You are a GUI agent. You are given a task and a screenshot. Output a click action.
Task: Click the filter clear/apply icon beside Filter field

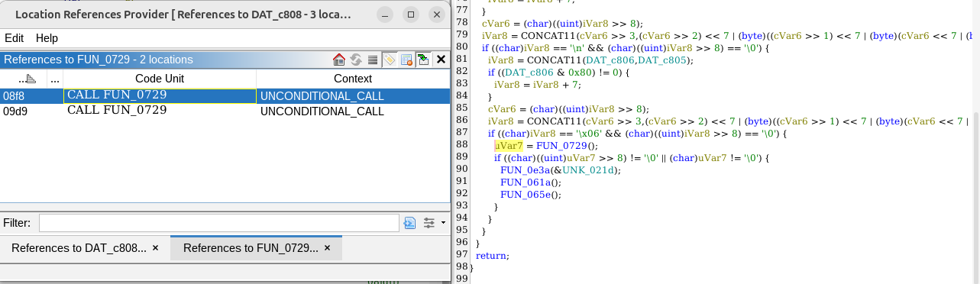pyautogui.click(x=409, y=223)
